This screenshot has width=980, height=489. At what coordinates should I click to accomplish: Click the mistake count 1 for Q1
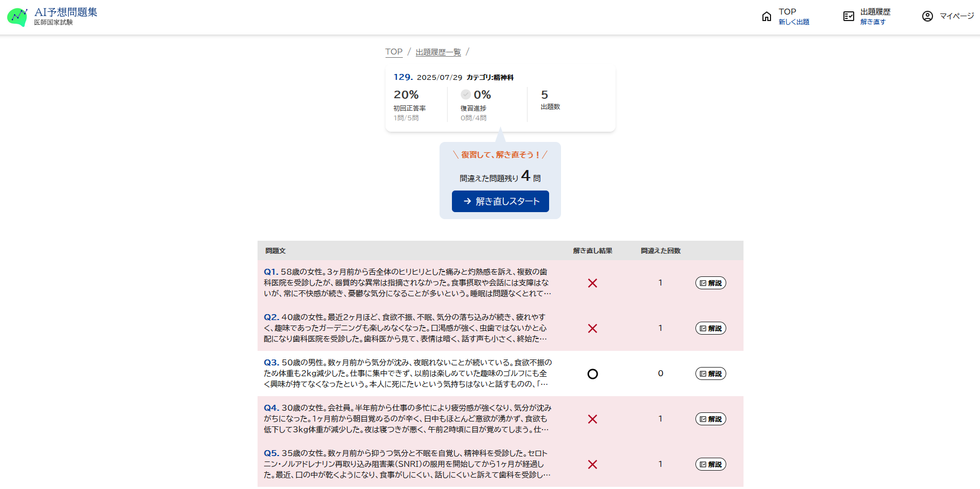pos(660,283)
